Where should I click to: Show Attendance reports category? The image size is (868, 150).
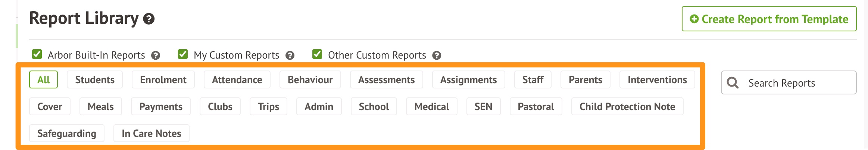click(237, 80)
